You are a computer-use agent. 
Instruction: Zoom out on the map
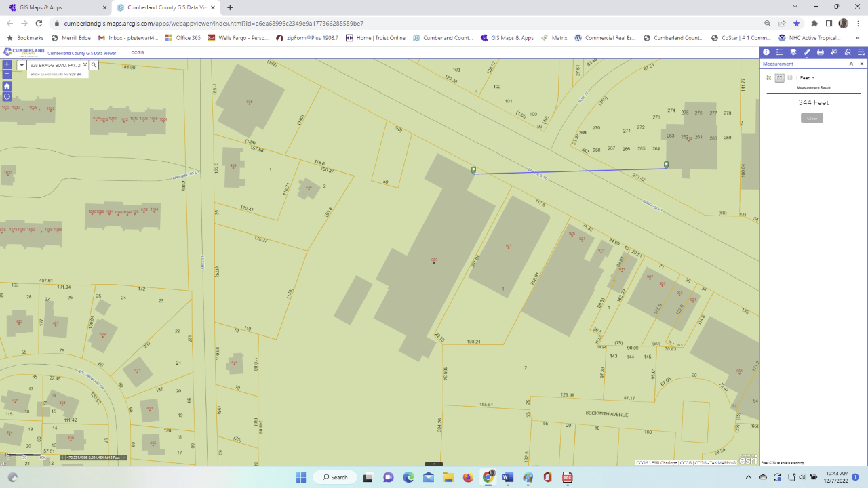(7, 74)
